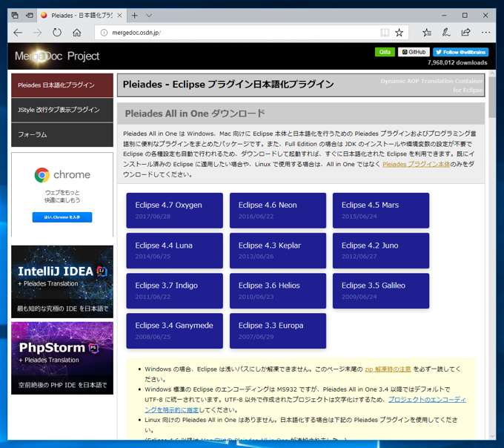Click the 7,968,012 downloads text
The image size is (504, 448).
coord(457,63)
